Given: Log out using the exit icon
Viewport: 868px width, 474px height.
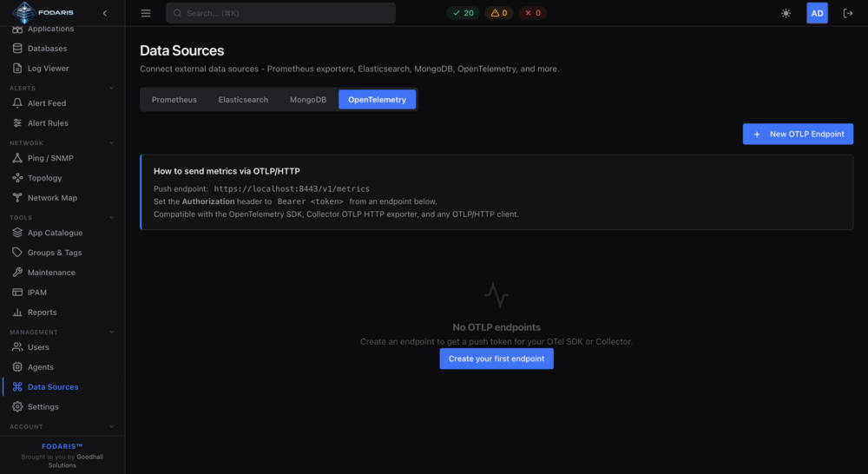Looking at the screenshot, I should 847,13.
